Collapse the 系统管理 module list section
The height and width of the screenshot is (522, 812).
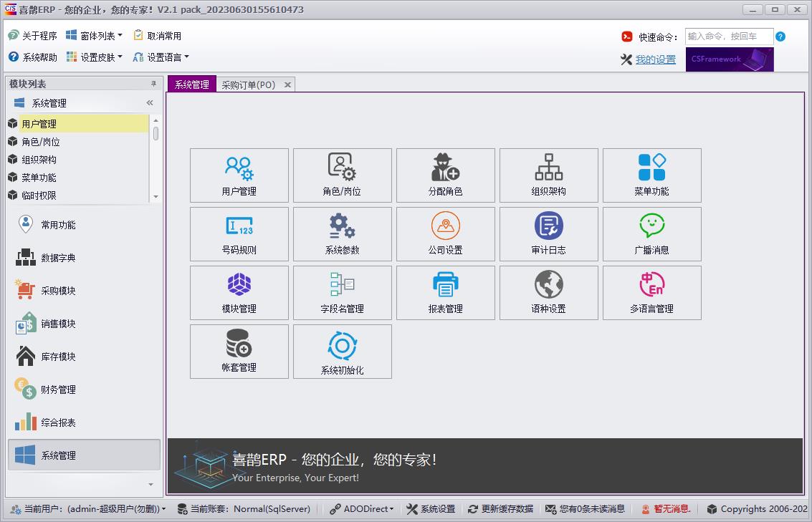coord(148,102)
